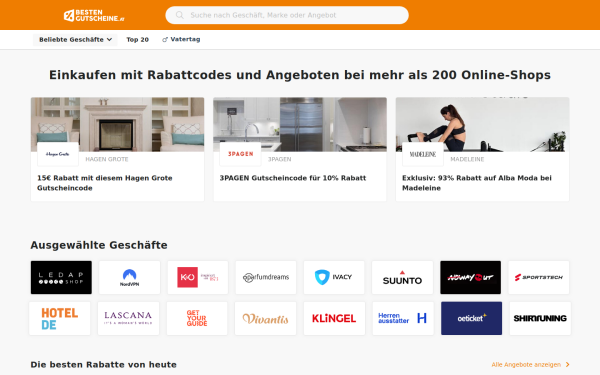Click the 3PAGEN logo badge

(x=240, y=154)
